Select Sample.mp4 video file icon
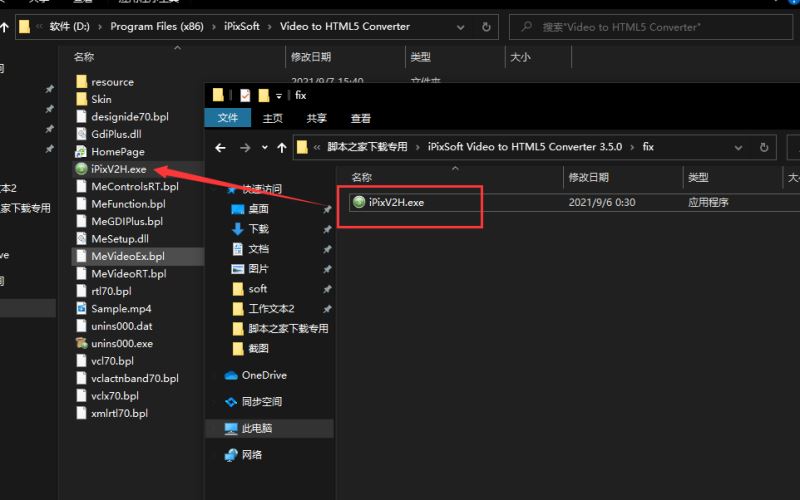 click(x=81, y=308)
